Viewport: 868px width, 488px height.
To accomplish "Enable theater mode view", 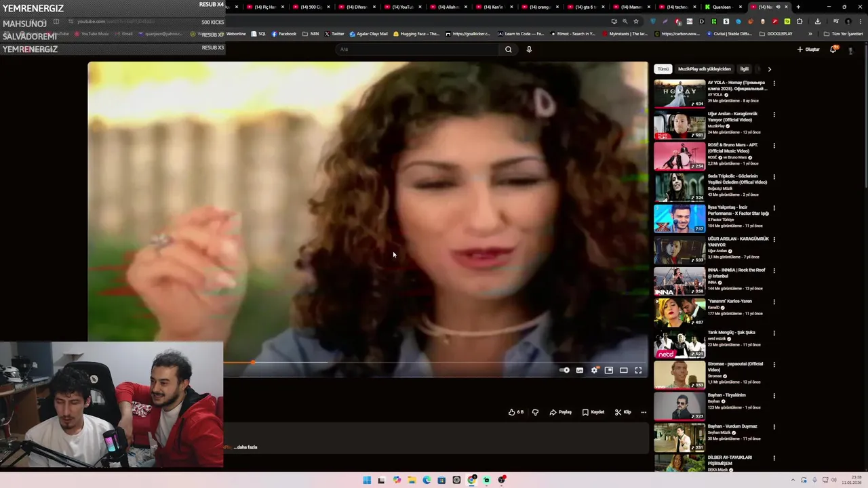I will click(624, 370).
